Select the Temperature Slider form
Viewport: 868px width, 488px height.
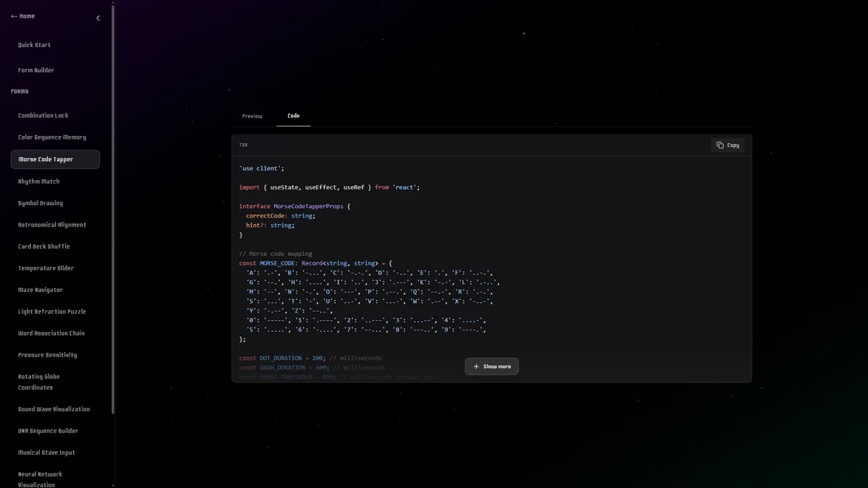coord(46,268)
